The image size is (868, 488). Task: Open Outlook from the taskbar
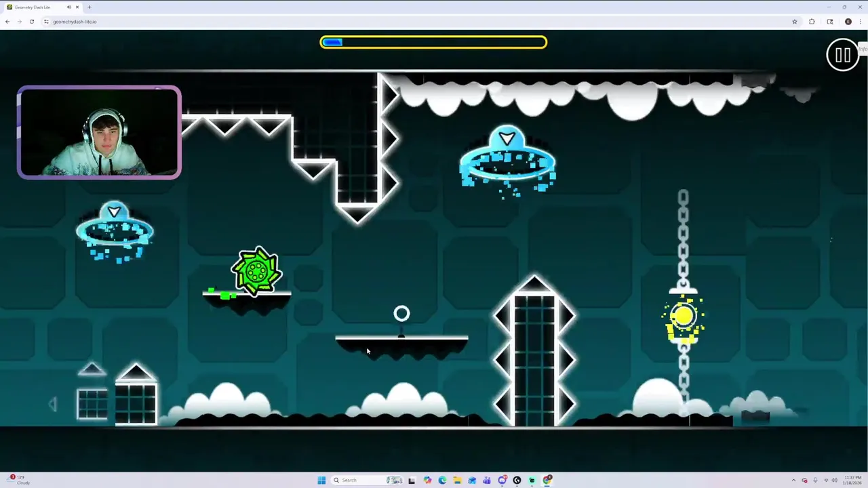pyautogui.click(x=472, y=480)
